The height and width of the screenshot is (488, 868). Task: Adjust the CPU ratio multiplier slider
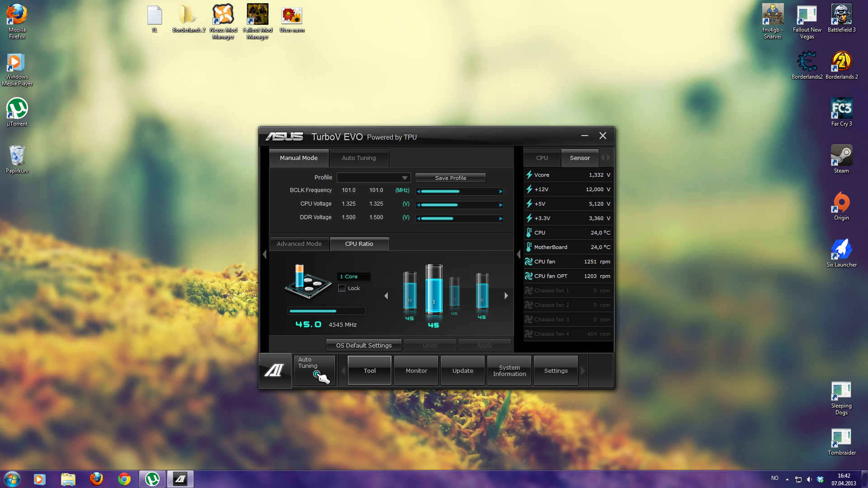pyautogui.click(x=326, y=311)
